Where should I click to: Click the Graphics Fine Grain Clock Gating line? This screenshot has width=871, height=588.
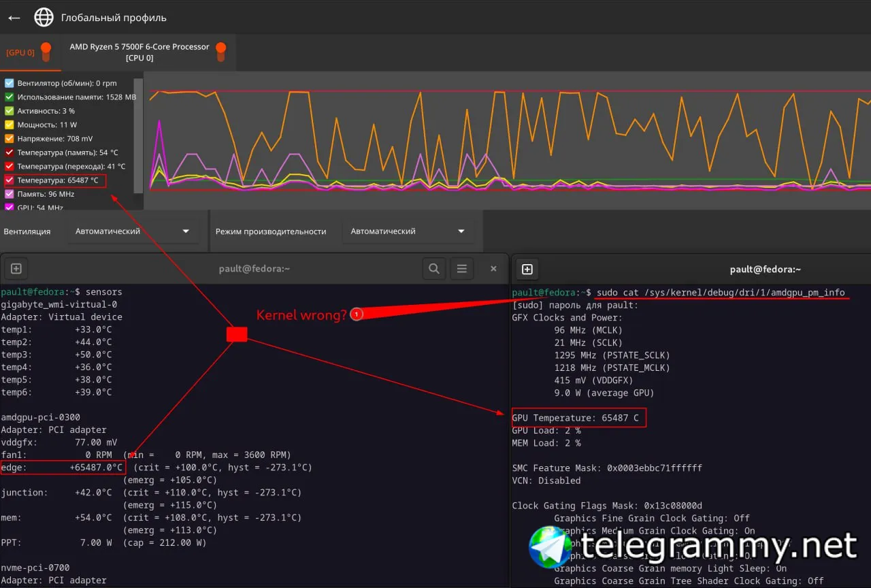652,519
